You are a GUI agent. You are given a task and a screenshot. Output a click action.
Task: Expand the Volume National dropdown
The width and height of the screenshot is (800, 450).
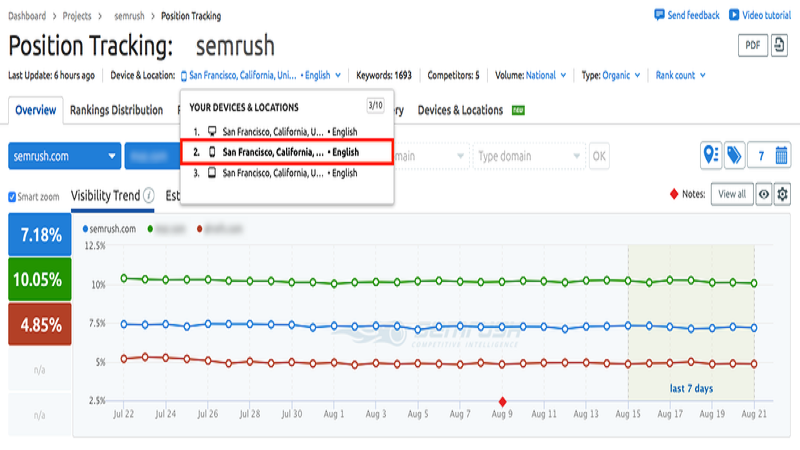pyautogui.click(x=545, y=76)
